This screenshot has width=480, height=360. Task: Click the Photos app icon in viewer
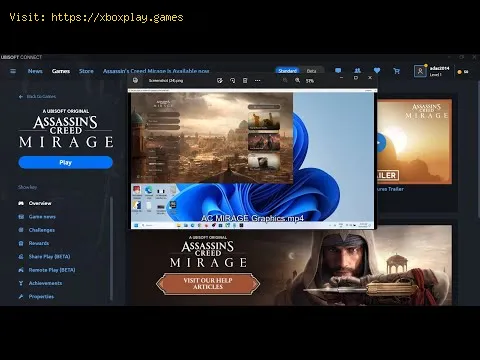(x=135, y=80)
